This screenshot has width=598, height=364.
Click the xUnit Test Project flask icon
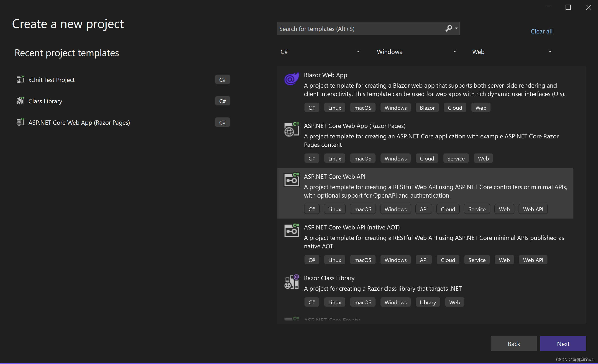pyautogui.click(x=20, y=80)
